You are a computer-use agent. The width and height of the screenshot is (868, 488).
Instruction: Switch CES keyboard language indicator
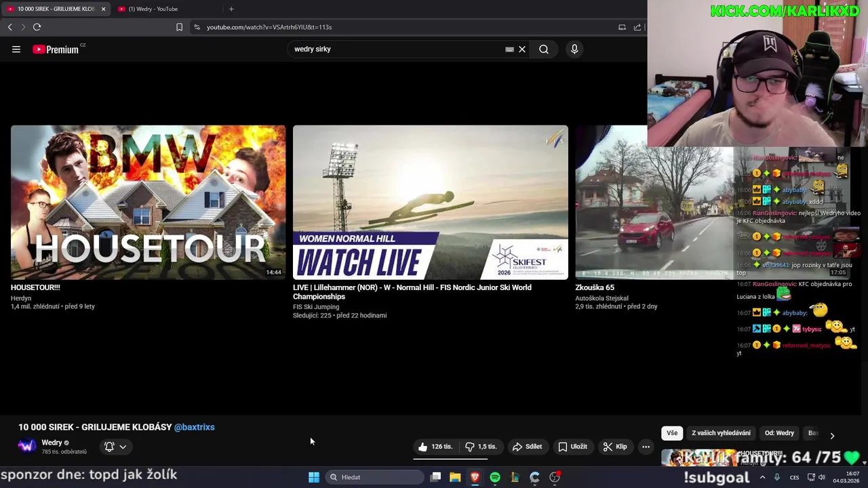coord(794,477)
